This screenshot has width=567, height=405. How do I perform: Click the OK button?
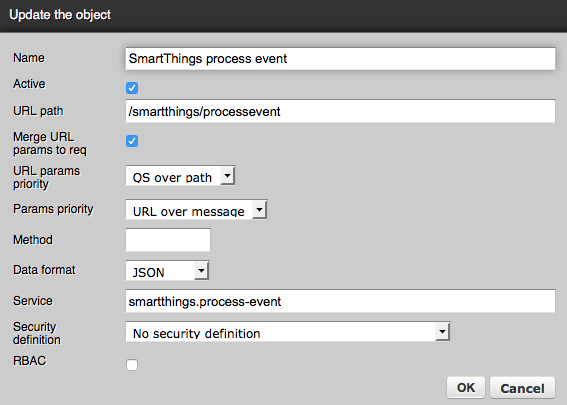(x=466, y=388)
